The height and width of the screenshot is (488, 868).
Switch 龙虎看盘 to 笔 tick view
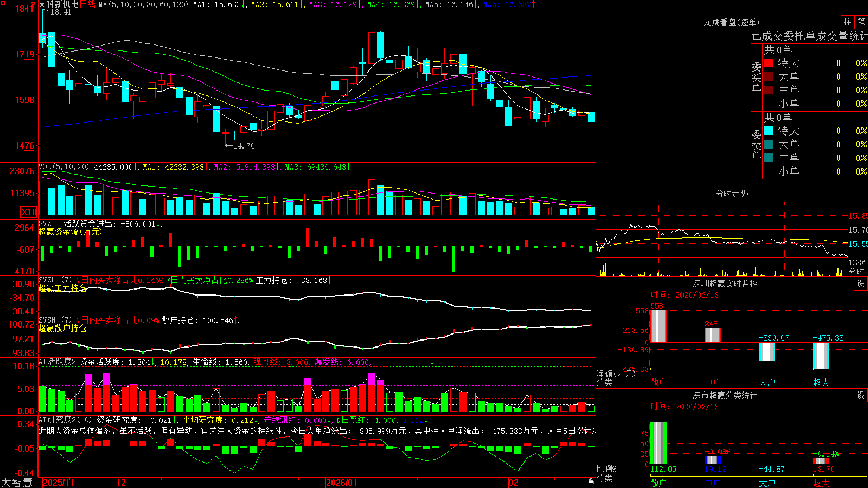[861, 22]
